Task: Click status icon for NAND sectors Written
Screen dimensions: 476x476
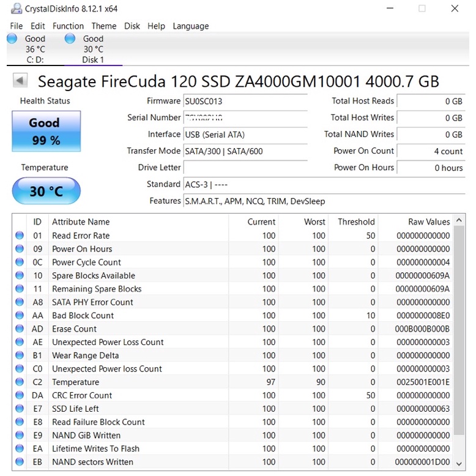Action: coord(20,462)
